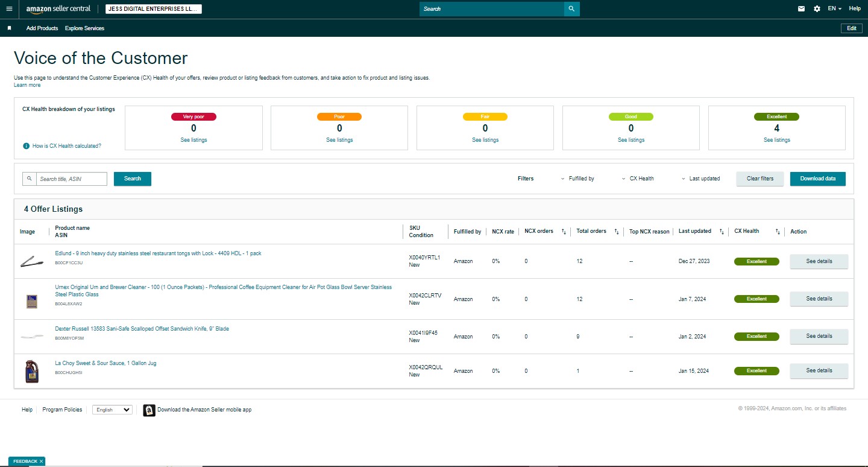
Task: Click the teal Search button
Action: [133, 179]
